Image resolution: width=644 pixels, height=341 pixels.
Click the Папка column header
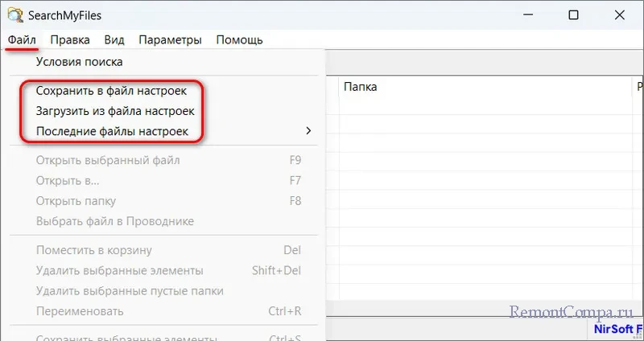point(360,87)
